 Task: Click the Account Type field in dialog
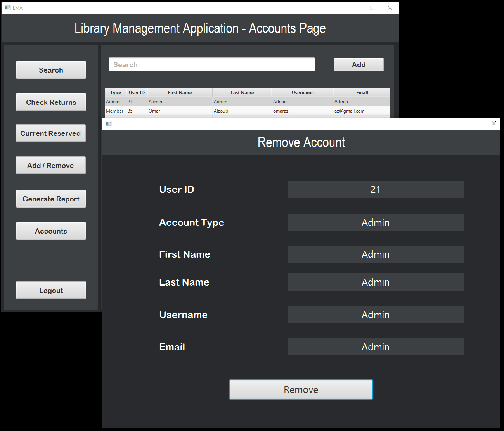coord(375,222)
